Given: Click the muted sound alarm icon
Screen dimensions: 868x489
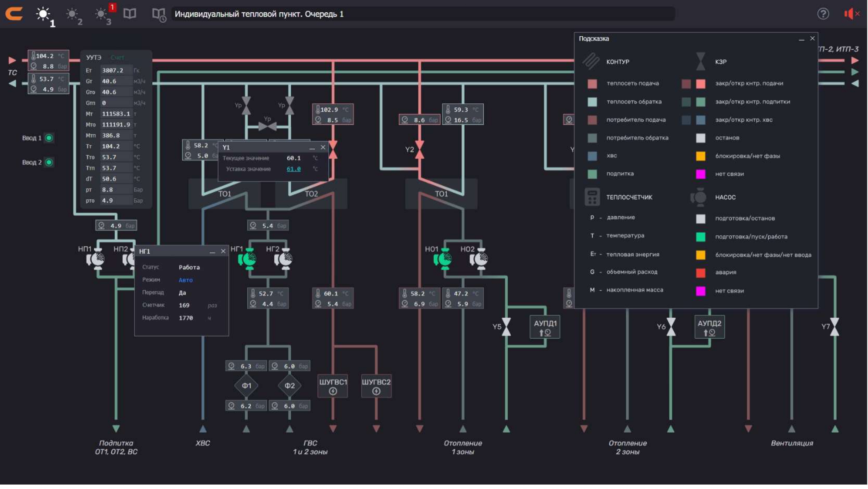Looking at the screenshot, I should tap(851, 14).
